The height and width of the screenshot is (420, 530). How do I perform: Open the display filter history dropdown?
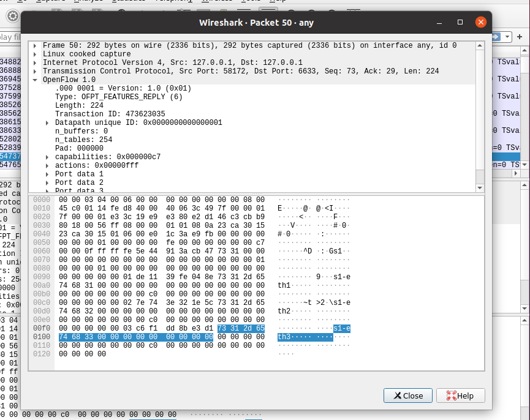coord(507,37)
